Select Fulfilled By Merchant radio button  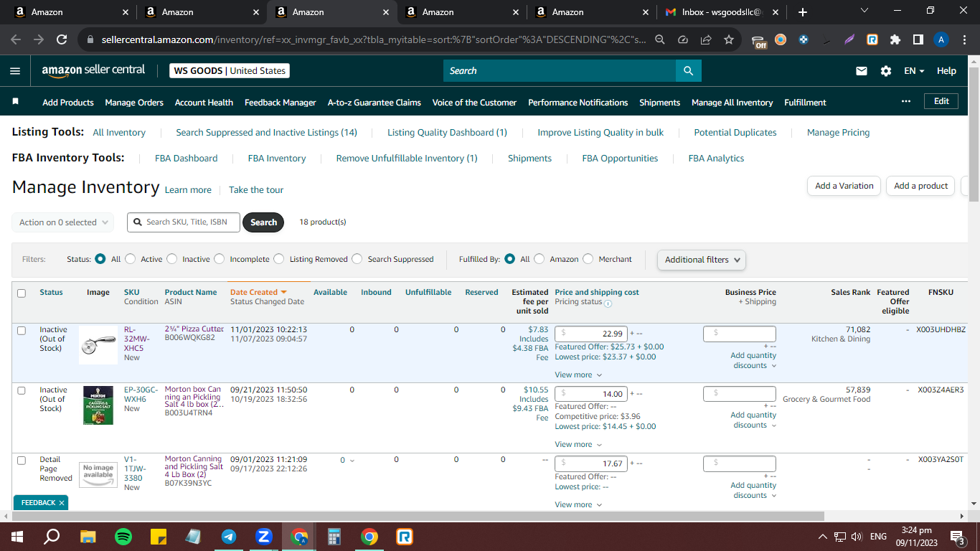588,259
